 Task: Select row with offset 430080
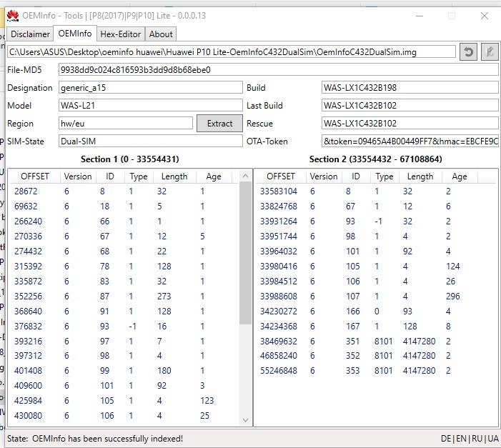124,415
